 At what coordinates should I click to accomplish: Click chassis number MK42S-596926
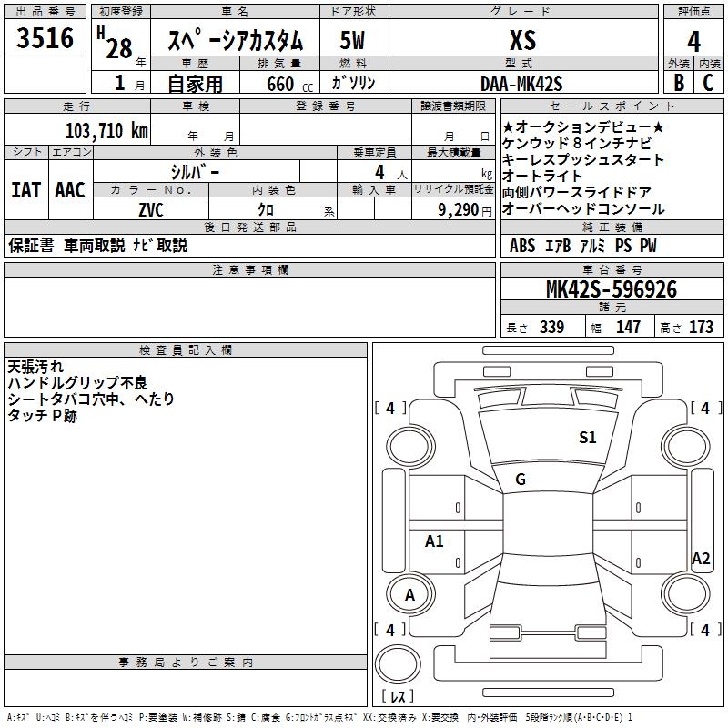click(x=612, y=289)
